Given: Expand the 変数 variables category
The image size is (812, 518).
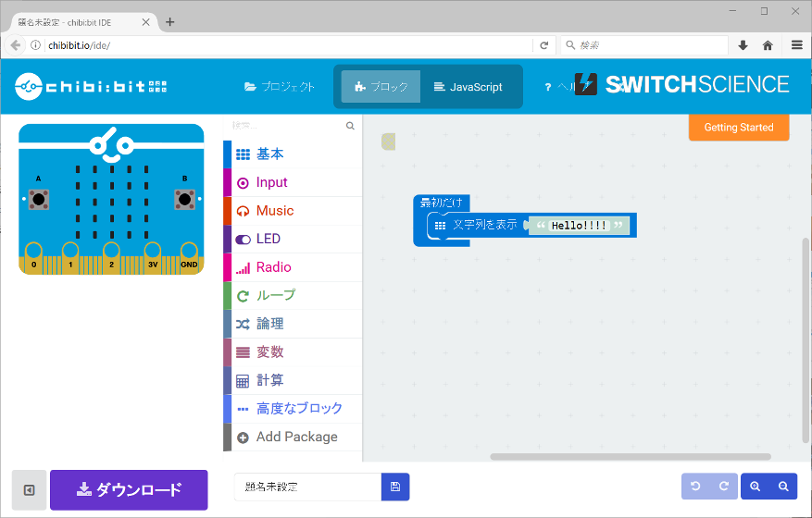Looking at the screenshot, I should [x=293, y=351].
